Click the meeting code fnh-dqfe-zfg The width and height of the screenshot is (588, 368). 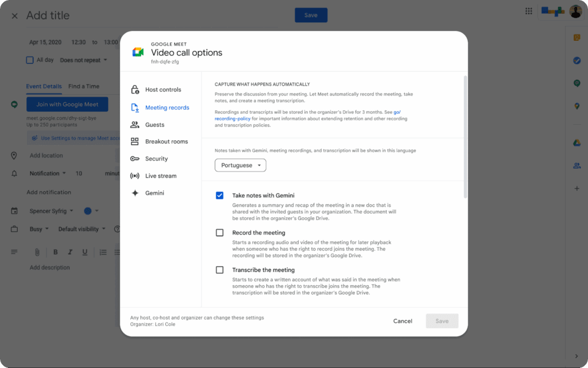point(165,62)
